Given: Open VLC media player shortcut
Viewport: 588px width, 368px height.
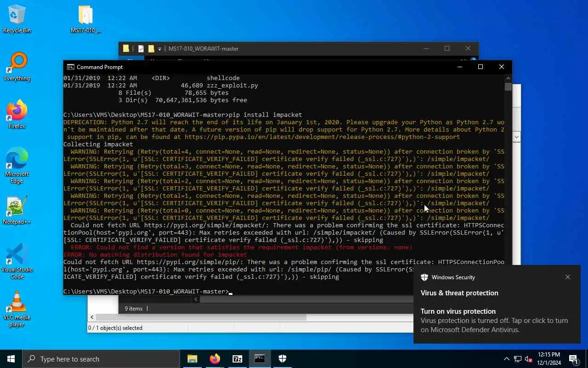Looking at the screenshot, I should (x=17, y=309).
